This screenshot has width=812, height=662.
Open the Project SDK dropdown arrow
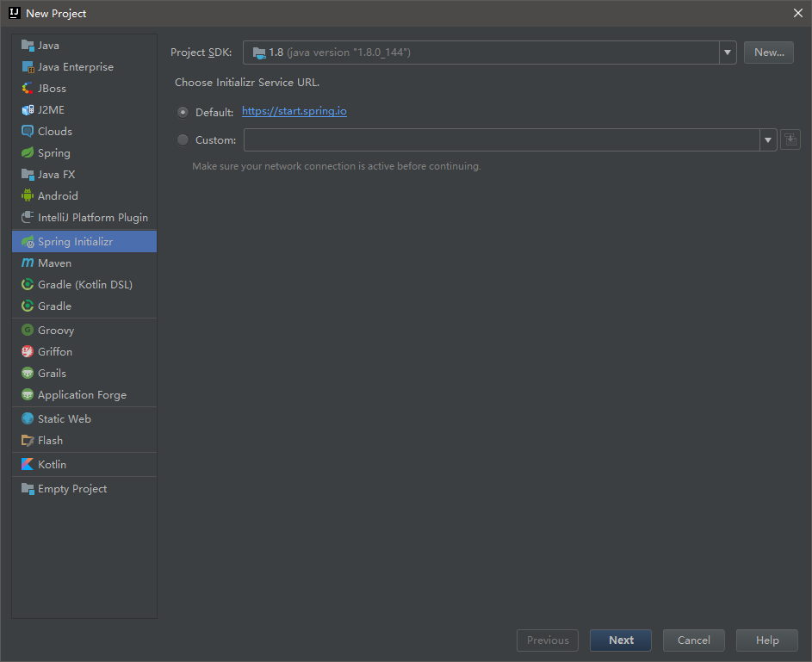728,53
